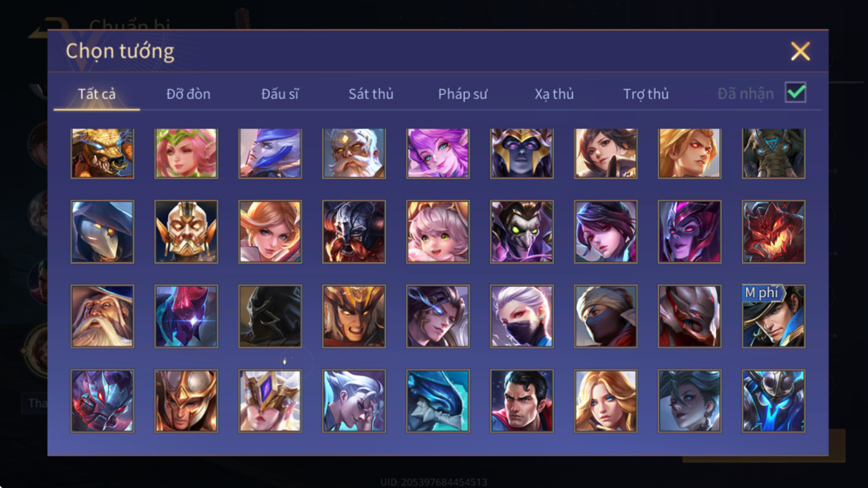Pick the white-bearded old wizard with hat
The width and height of the screenshot is (868, 488).
[102, 316]
